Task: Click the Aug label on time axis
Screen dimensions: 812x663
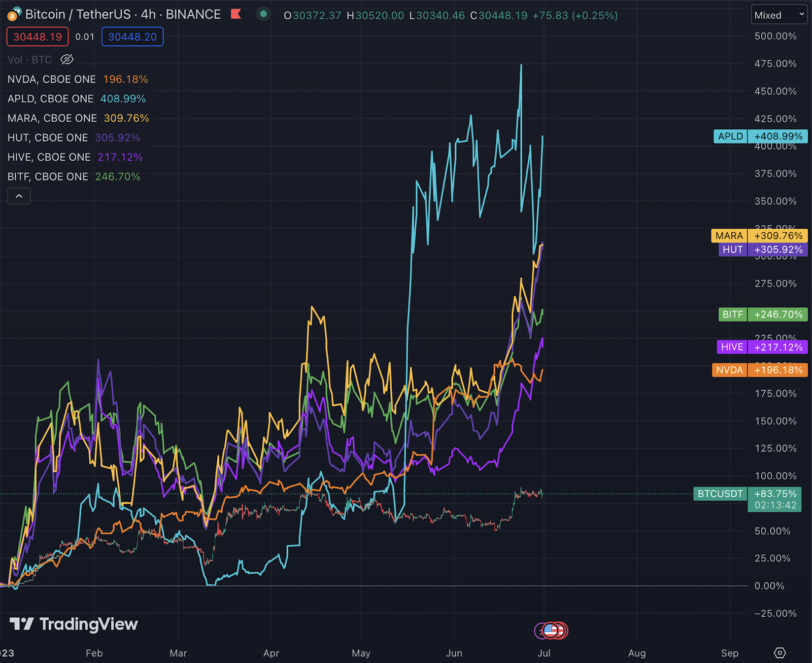Action: click(637, 653)
